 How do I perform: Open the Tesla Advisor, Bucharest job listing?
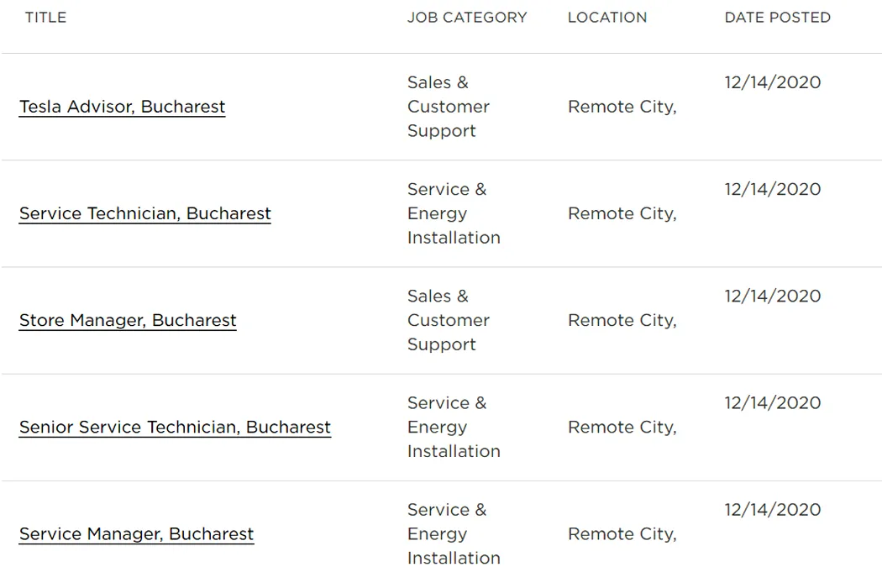[122, 107]
